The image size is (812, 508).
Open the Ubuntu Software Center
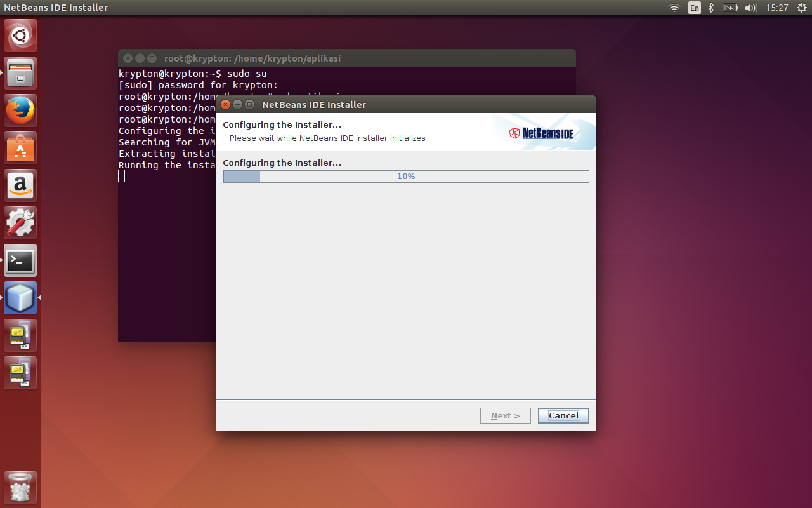point(20,147)
